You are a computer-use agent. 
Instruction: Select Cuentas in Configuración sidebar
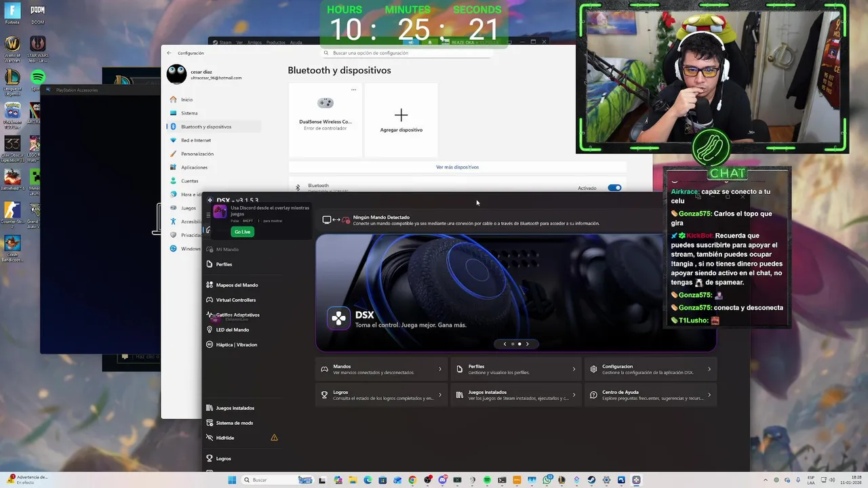[189, 181]
